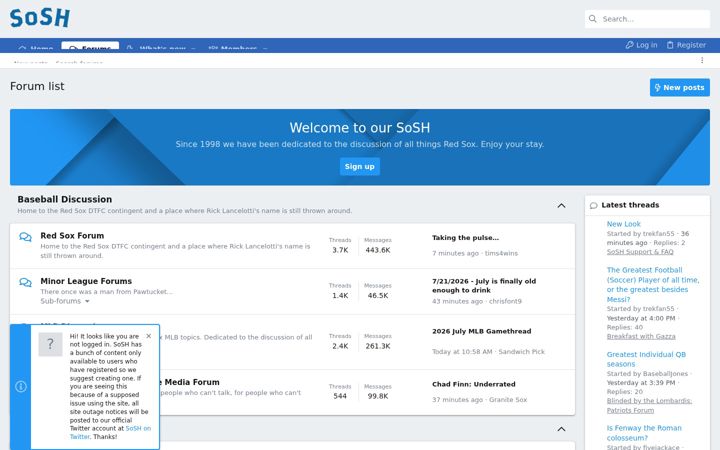Open 'Is Fenway the Roman colosseum?' thread

(x=644, y=433)
